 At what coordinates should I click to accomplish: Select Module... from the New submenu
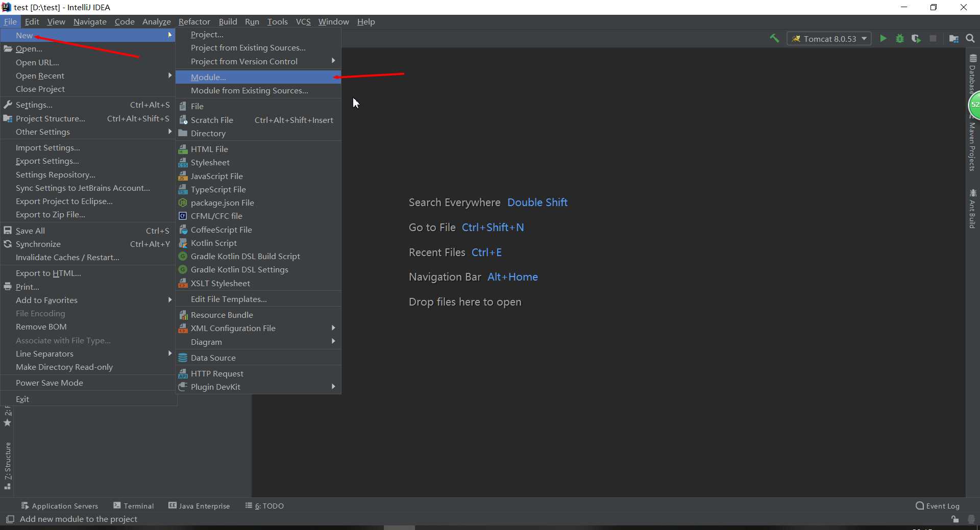tap(258, 77)
